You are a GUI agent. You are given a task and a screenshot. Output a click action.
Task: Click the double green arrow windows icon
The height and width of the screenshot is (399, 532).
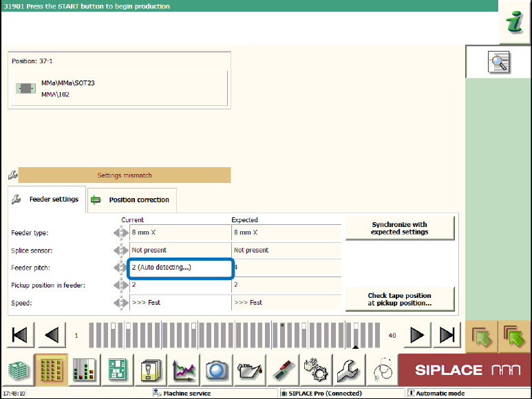(515, 336)
